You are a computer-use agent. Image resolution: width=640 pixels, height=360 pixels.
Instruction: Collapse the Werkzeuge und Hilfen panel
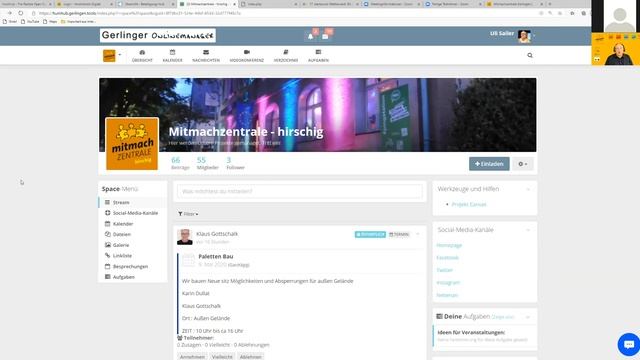528,189
